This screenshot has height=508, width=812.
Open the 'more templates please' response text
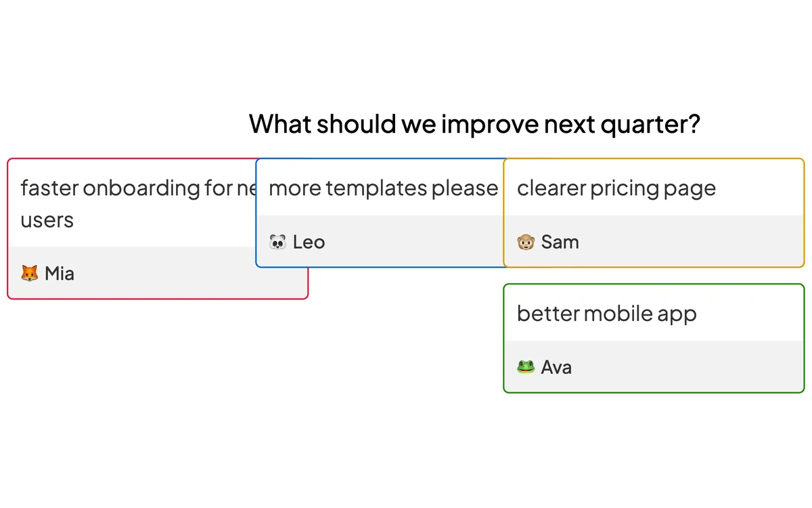coord(383,188)
